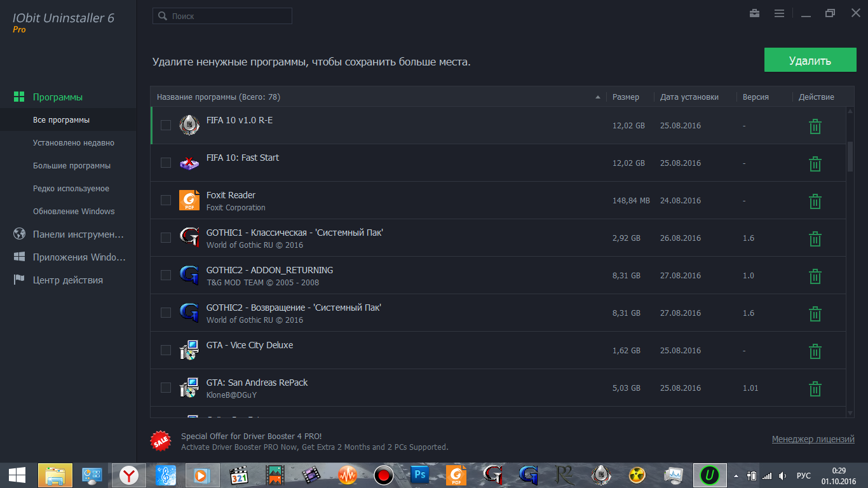Click the flag icon beside Центр действия
This screenshot has height=488, width=868.
[19, 280]
